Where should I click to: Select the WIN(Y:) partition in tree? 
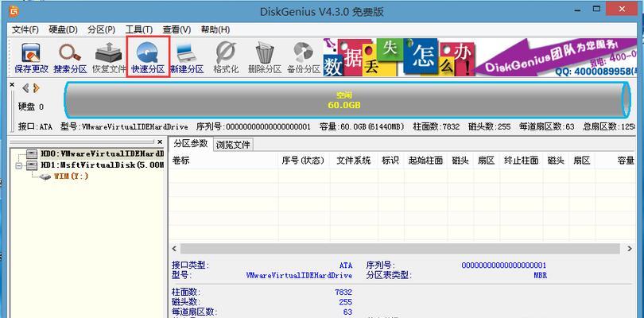click(x=71, y=176)
